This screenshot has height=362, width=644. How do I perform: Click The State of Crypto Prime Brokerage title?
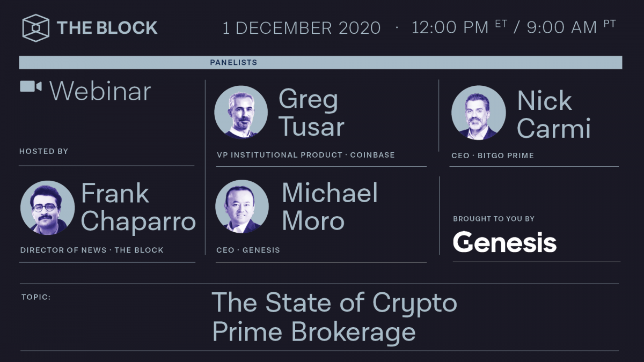[334, 317]
